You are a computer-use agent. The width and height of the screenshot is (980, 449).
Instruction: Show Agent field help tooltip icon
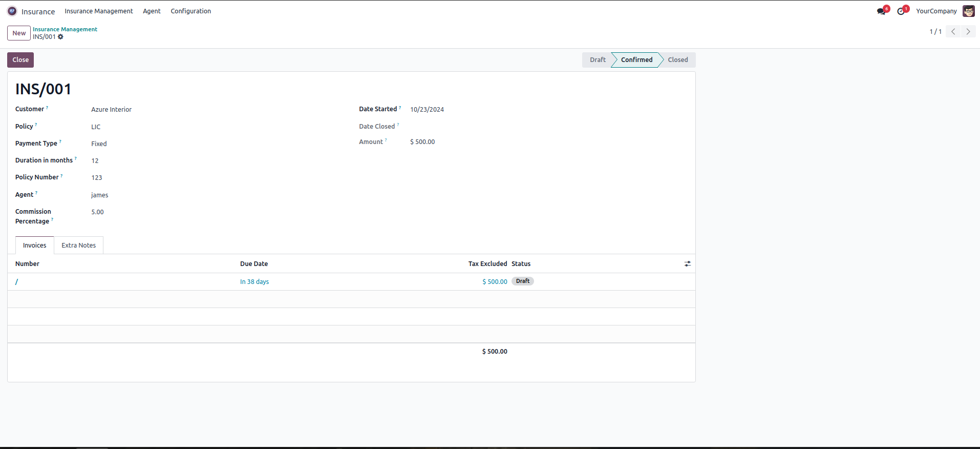click(36, 193)
